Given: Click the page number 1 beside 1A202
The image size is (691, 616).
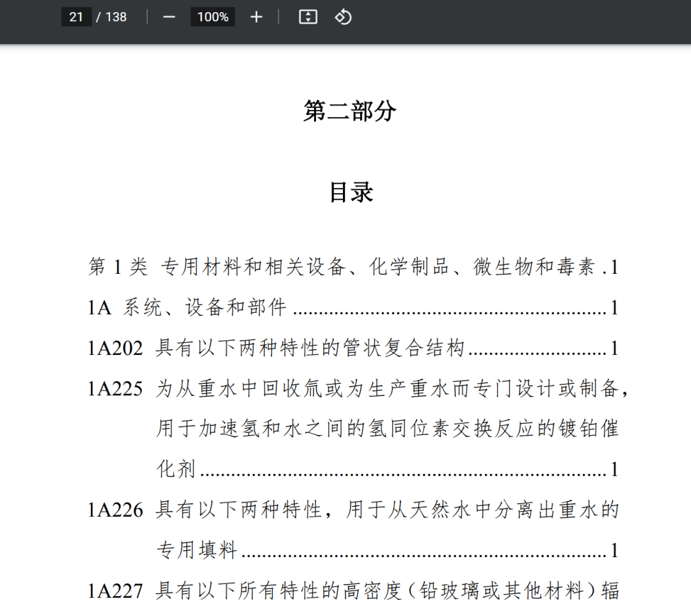Looking at the screenshot, I should (x=614, y=349).
